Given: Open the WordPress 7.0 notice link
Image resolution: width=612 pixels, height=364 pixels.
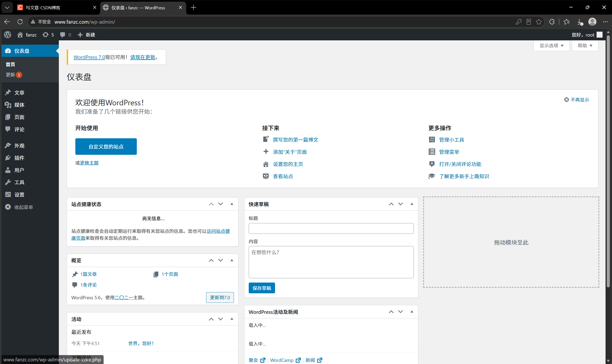Looking at the screenshot, I should point(89,57).
